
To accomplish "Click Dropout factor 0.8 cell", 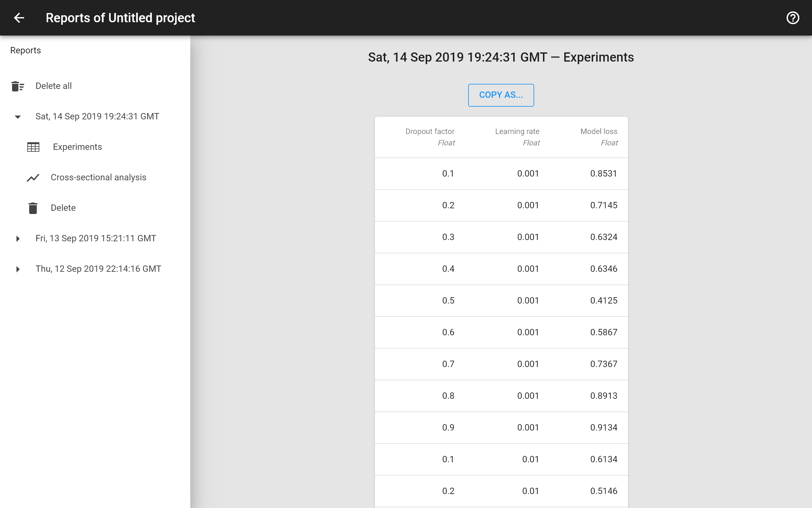I will [448, 396].
